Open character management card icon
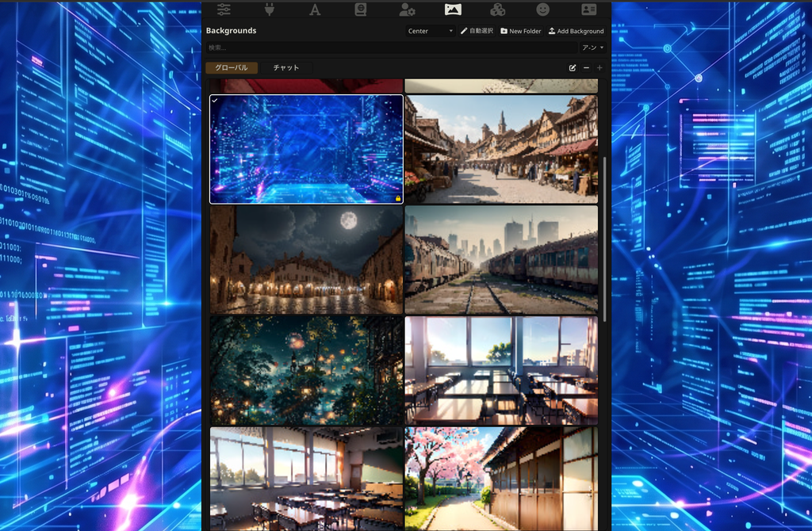 (x=589, y=10)
